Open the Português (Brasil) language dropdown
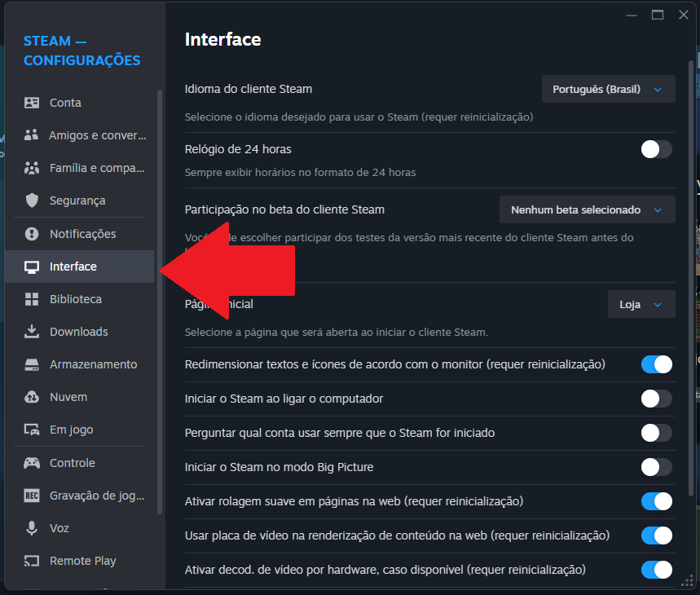 608,90
